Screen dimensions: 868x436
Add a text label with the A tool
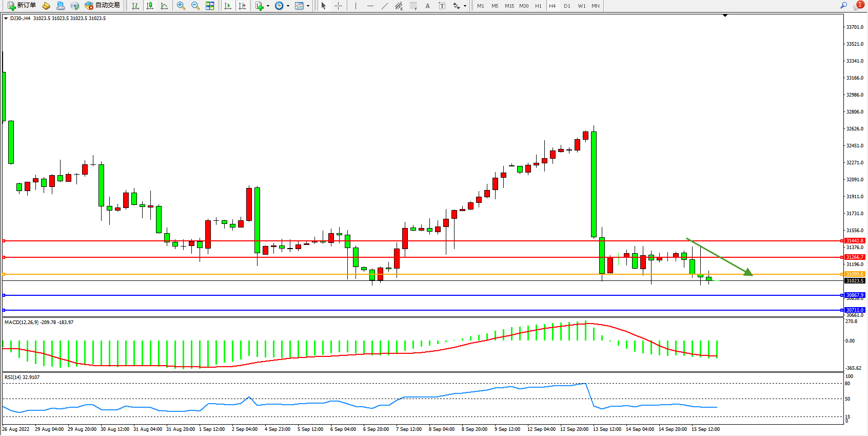(x=427, y=6)
